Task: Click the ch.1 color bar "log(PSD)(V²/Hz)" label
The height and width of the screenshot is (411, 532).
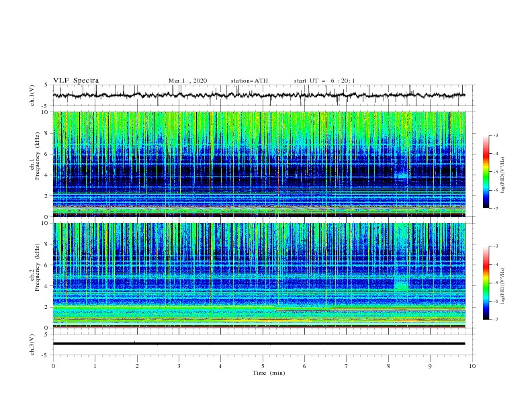Action: (x=503, y=175)
